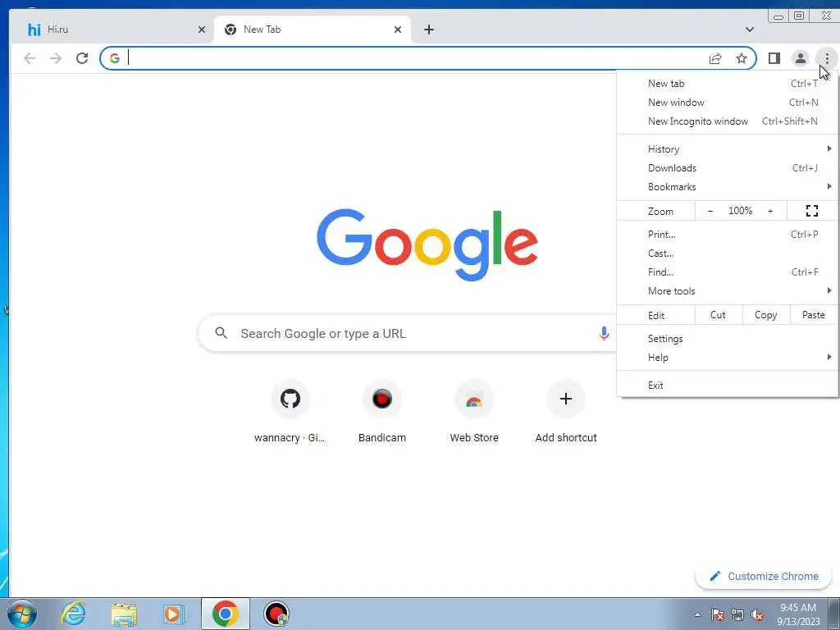Select New tab from the menu
The height and width of the screenshot is (630, 840).
(x=728, y=83)
